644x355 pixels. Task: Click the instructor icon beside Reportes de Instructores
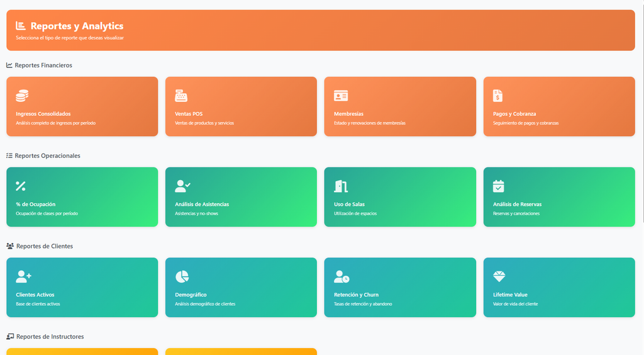(x=10, y=337)
